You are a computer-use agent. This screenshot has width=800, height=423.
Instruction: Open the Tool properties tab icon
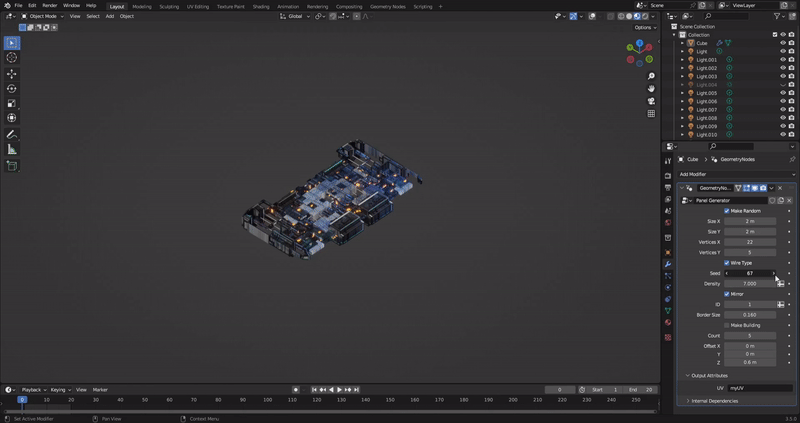tap(668, 161)
